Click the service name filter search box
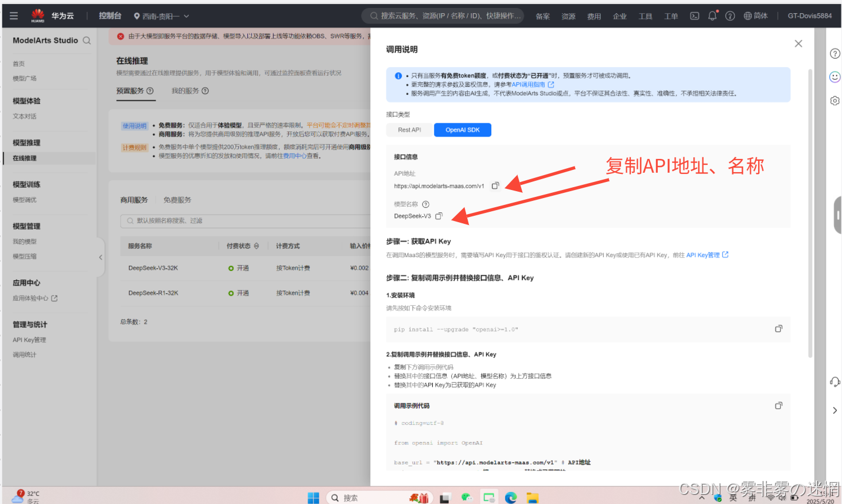Screen dimensions: 842x504 pos(246,221)
